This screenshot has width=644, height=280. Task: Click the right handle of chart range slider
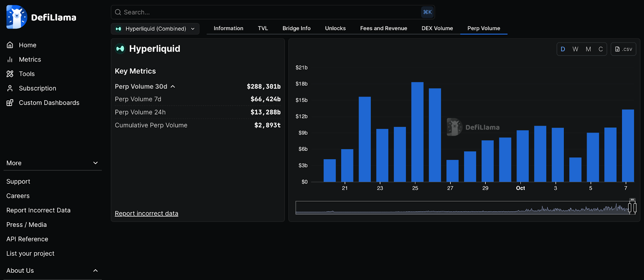635,208
